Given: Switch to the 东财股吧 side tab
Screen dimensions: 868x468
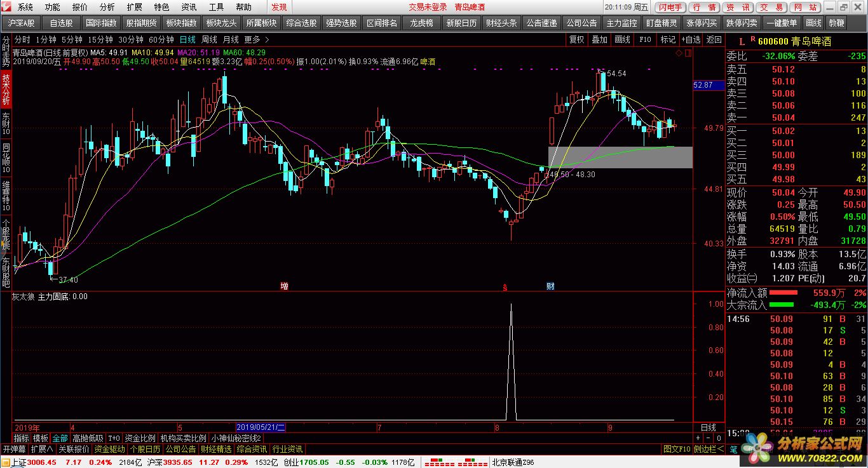Looking at the screenshot, I should click(6, 272).
